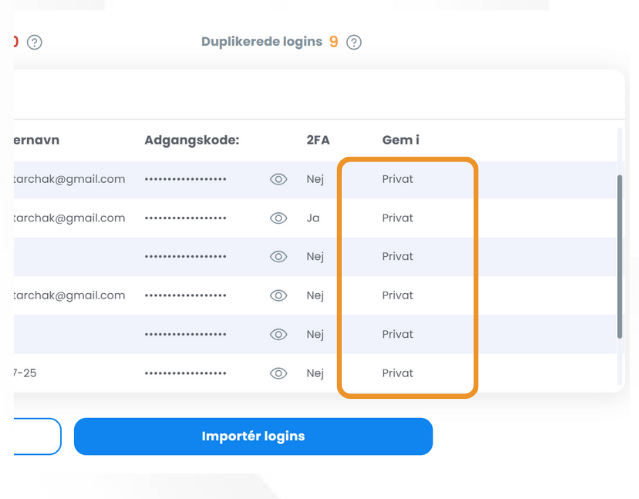
Task: Click eye icon in fifth login row
Action: [278, 335]
